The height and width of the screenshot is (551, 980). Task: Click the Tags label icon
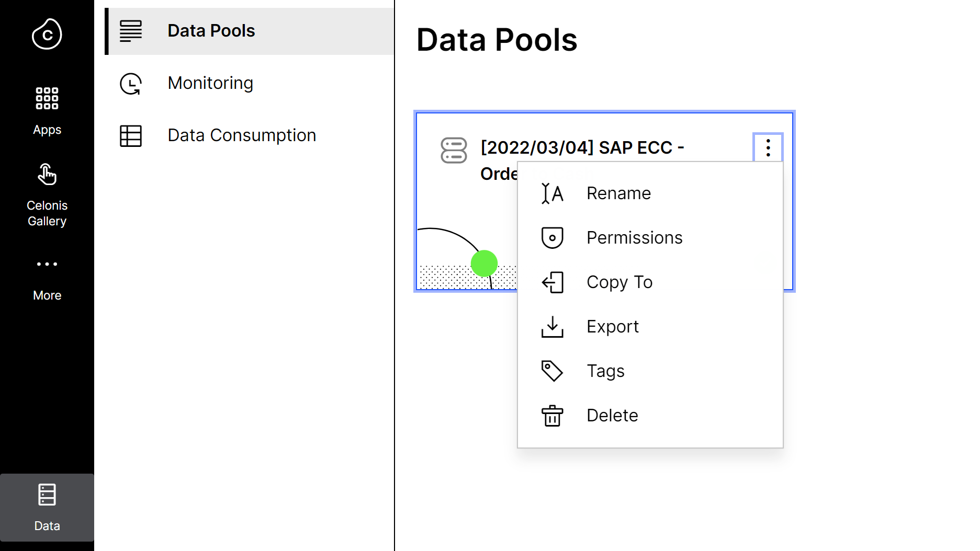click(553, 371)
